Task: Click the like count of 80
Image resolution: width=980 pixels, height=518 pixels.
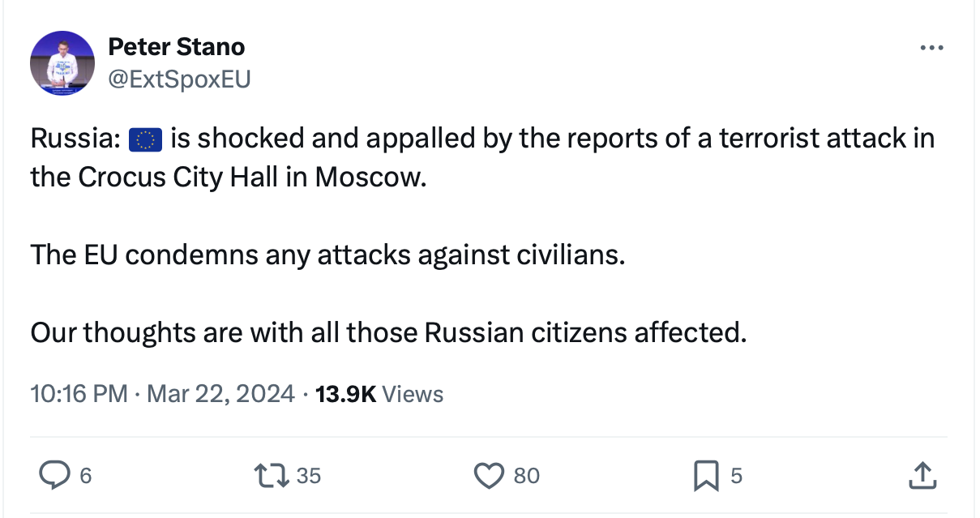Action: pyautogui.click(x=526, y=476)
